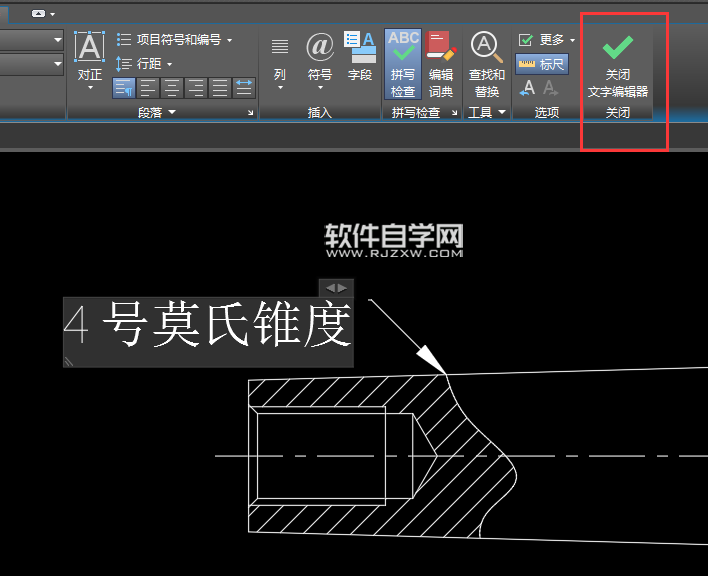
Task: Open bullets and numbering (项目符号和编号) menu
Action: click(x=174, y=40)
